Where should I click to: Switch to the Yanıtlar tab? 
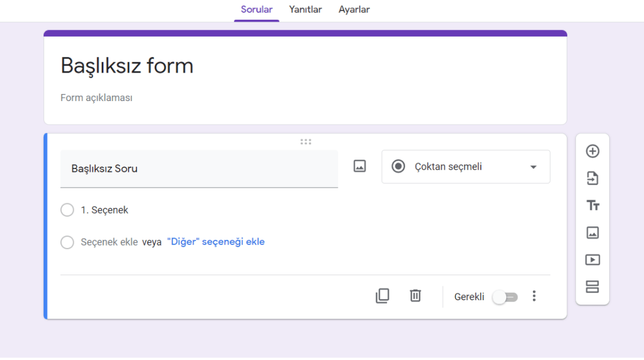tap(305, 9)
